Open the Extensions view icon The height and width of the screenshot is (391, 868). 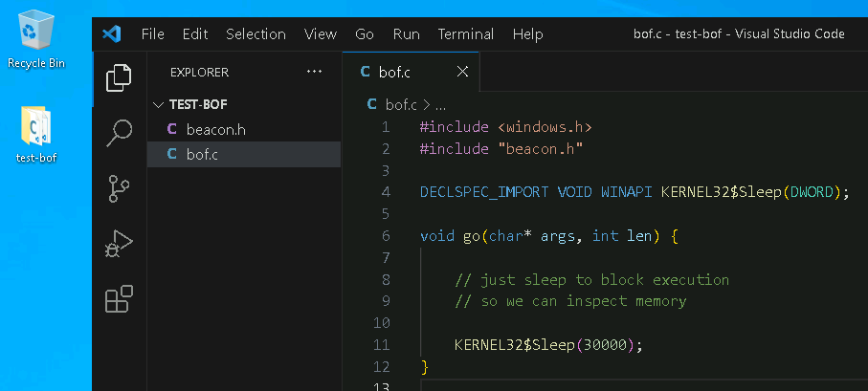(119, 300)
